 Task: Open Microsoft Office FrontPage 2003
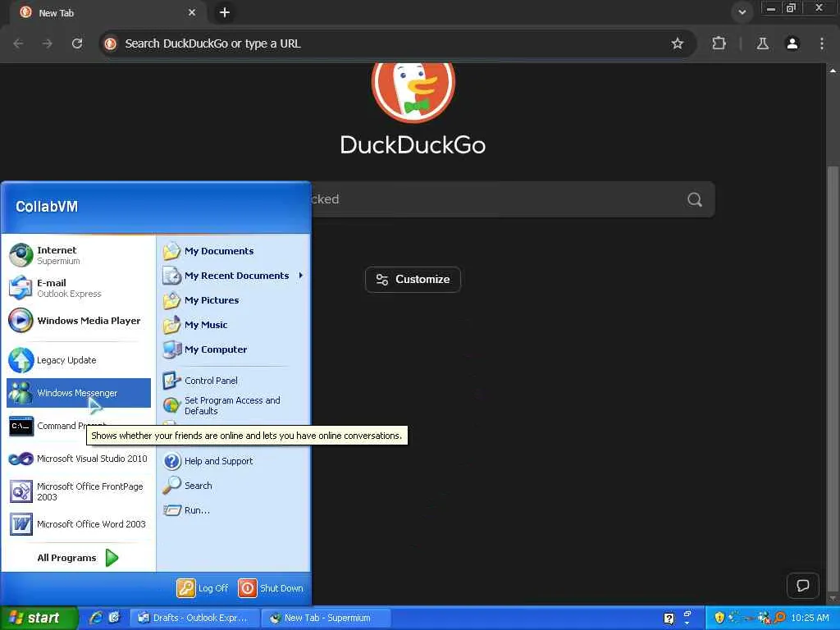pyautogui.click(x=78, y=491)
